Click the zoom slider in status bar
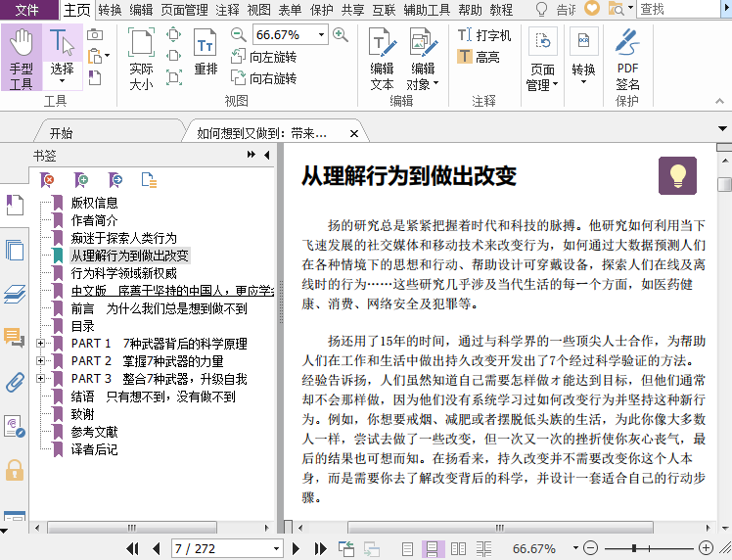The image size is (732, 560). [635, 548]
